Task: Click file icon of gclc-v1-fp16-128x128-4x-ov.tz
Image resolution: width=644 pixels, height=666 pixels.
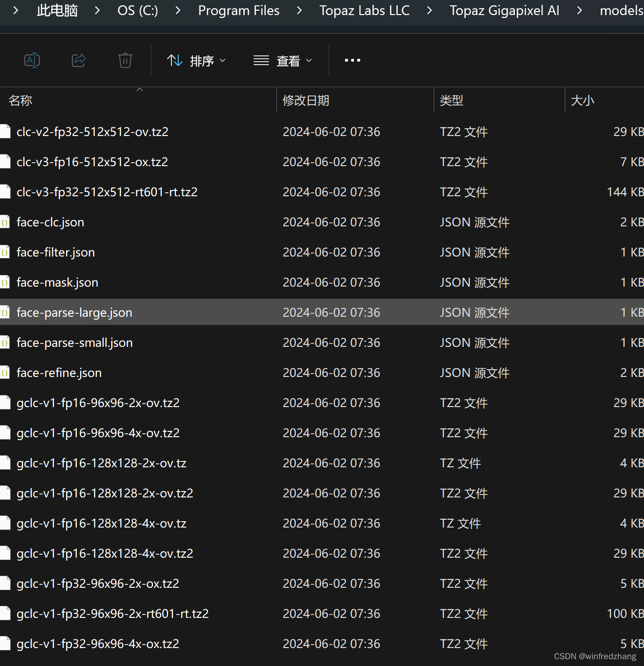Action: point(5,523)
